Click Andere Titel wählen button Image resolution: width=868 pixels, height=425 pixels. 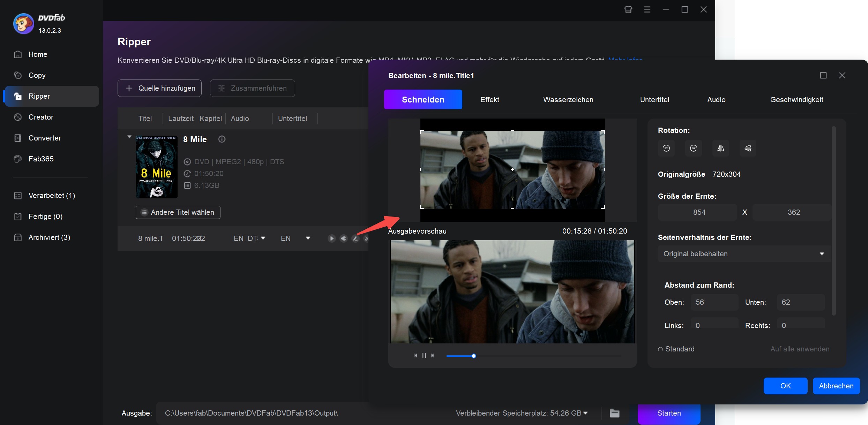tap(178, 212)
